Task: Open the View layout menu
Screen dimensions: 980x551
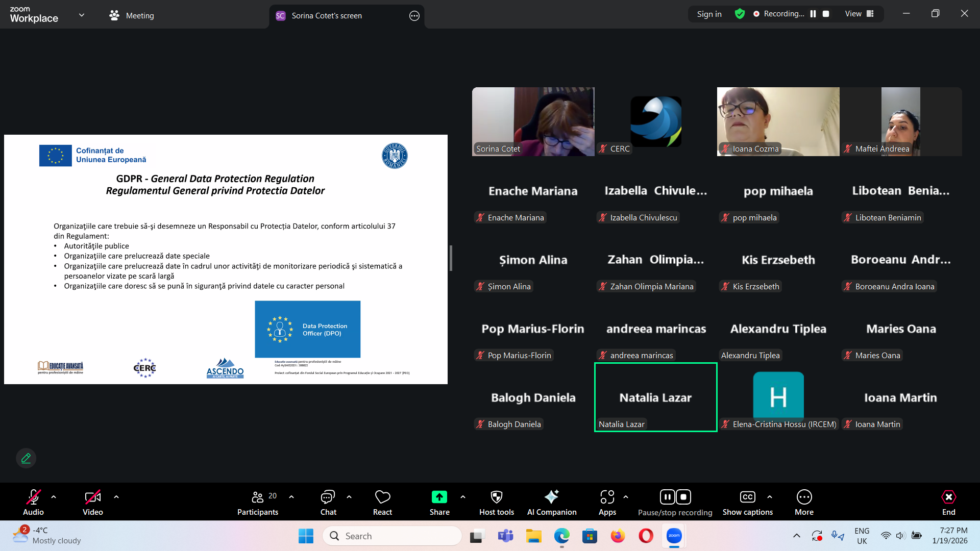Action: click(860, 14)
